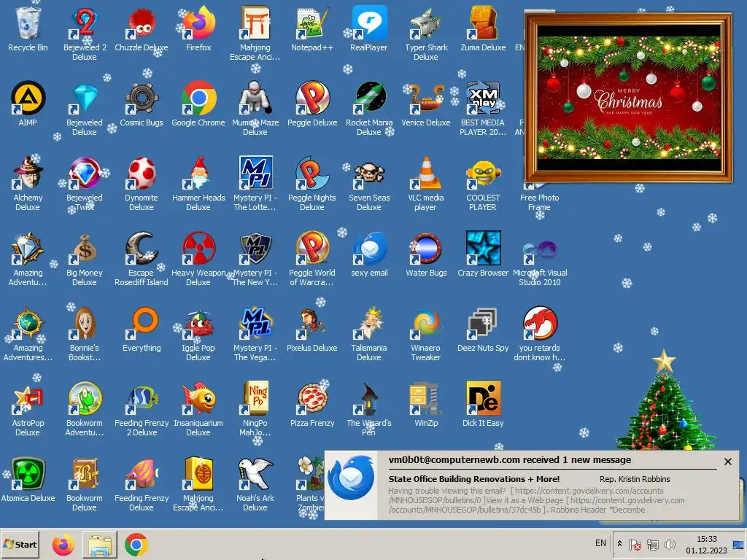Viewport: 747px width, 560px height.
Task: Close the Thunderbird new message notification
Action: 727,462
